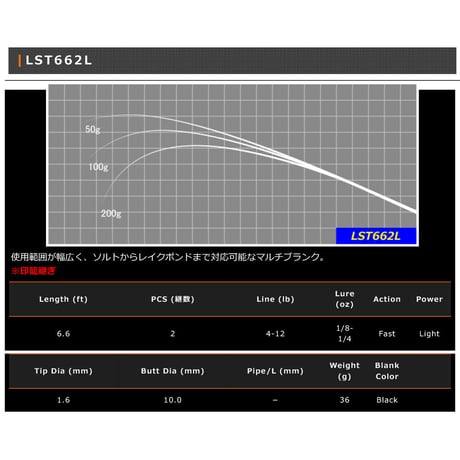Click the 1/8-1/4 lure value
The height and width of the screenshot is (460, 460).
345,334
